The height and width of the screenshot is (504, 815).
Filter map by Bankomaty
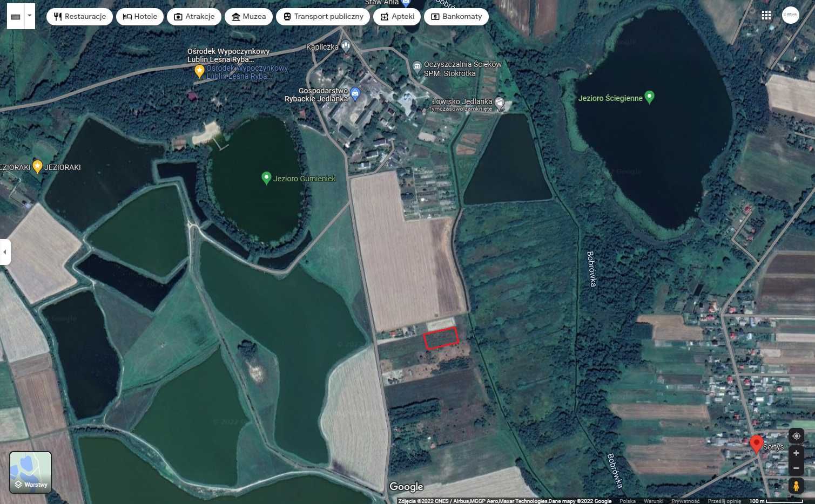456,17
